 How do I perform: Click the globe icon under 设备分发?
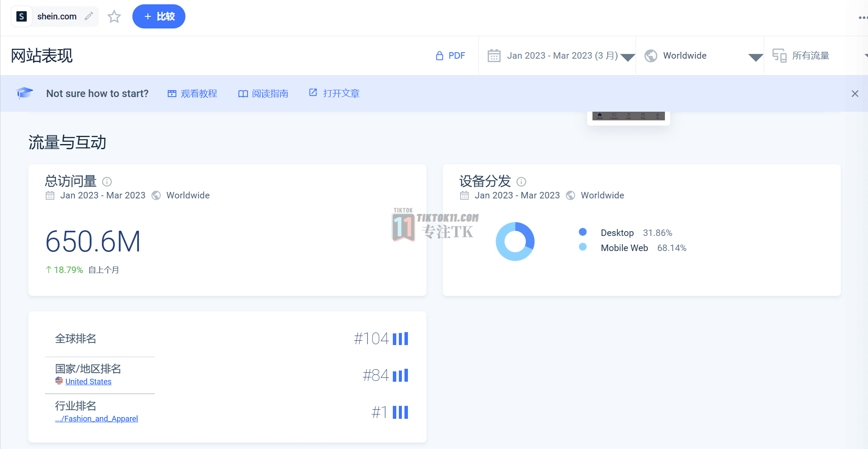point(570,195)
